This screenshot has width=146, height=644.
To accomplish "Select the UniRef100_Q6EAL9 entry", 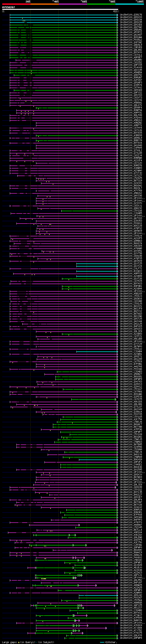I will tap(131, 45).
